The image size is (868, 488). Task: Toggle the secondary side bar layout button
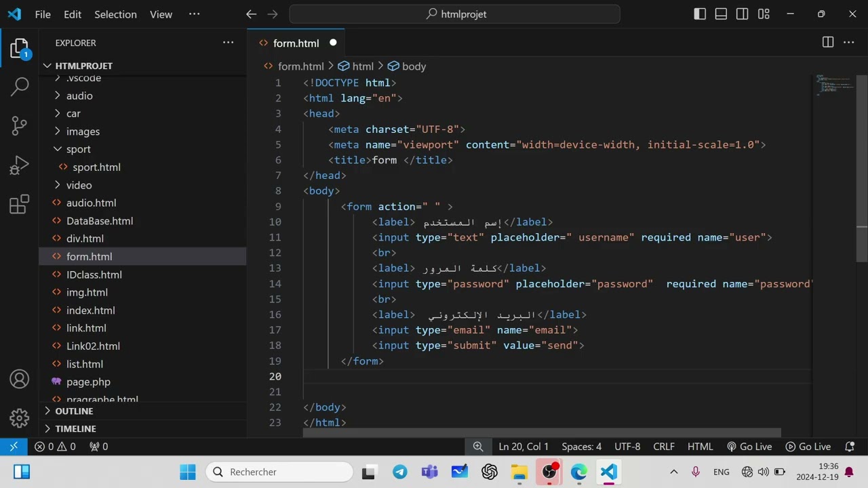(x=743, y=14)
